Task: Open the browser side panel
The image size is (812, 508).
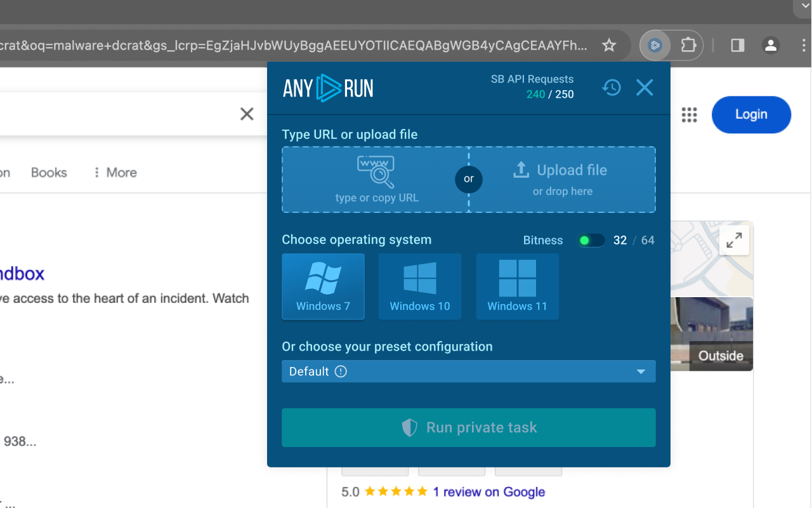Action: point(737,45)
